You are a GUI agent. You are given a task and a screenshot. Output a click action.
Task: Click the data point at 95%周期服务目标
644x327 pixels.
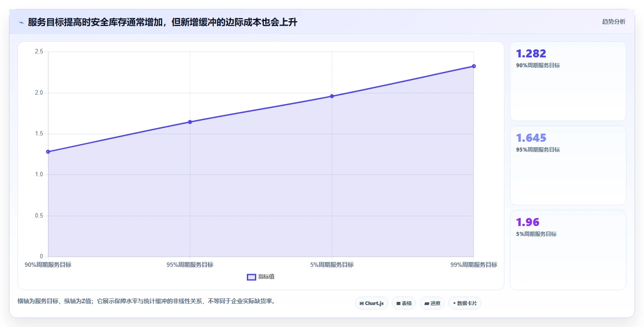point(190,122)
